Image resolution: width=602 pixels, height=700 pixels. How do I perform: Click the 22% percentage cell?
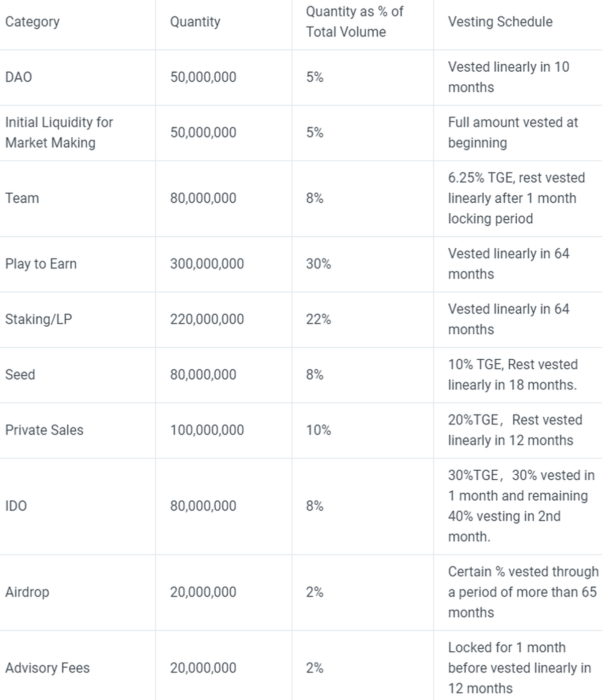pyautogui.click(x=318, y=319)
